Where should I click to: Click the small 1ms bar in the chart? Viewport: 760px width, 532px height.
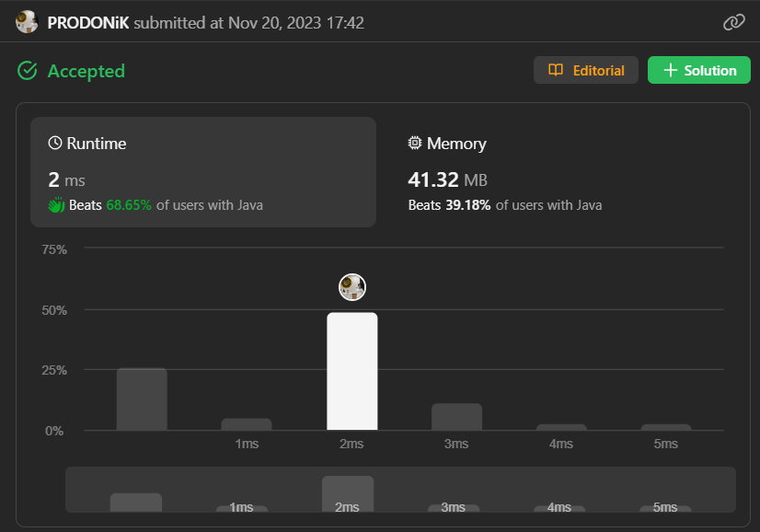[247, 424]
